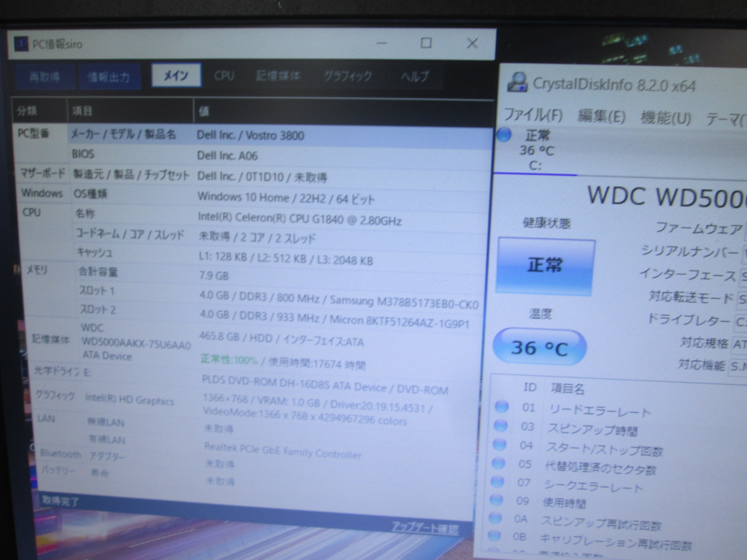Click the 光学ドライブ E: label
This screenshot has width=747, height=560.
pyautogui.click(x=63, y=372)
